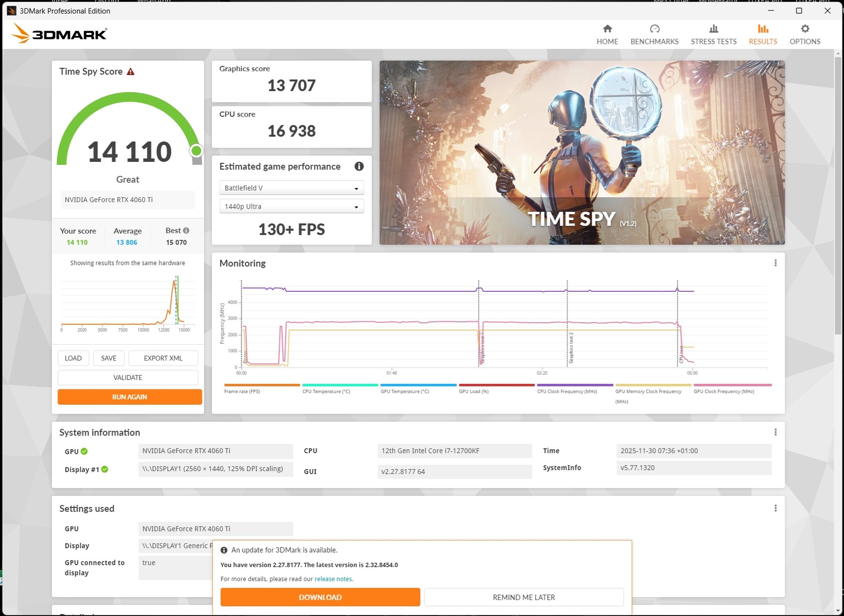Click the main score 14 110
Image resolution: width=844 pixels, height=616 pixels.
point(130,151)
